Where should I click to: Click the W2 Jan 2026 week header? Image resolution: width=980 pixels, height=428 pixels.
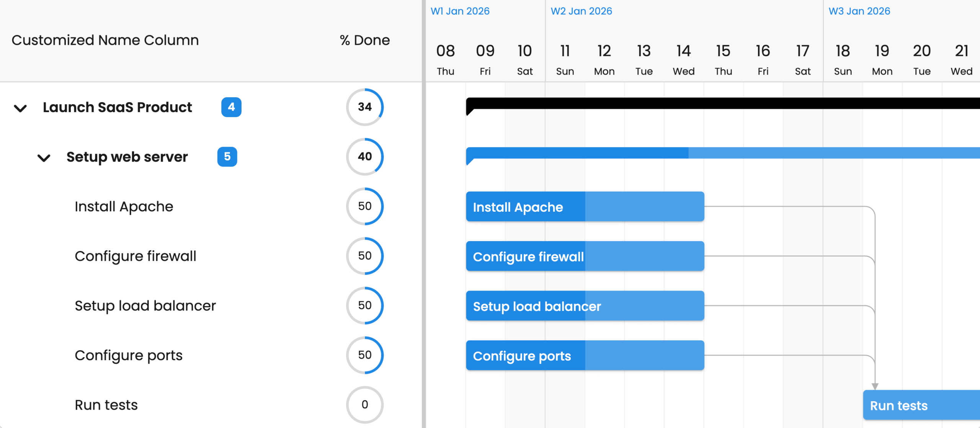coord(581,11)
